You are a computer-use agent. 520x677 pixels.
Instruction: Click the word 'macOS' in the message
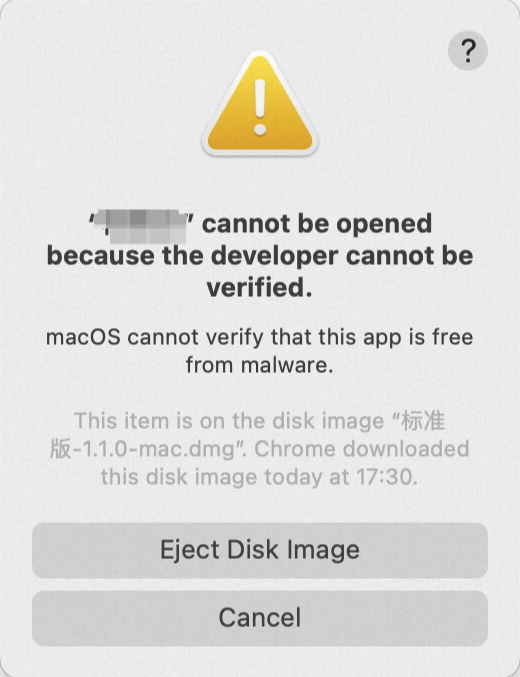[x=83, y=337]
